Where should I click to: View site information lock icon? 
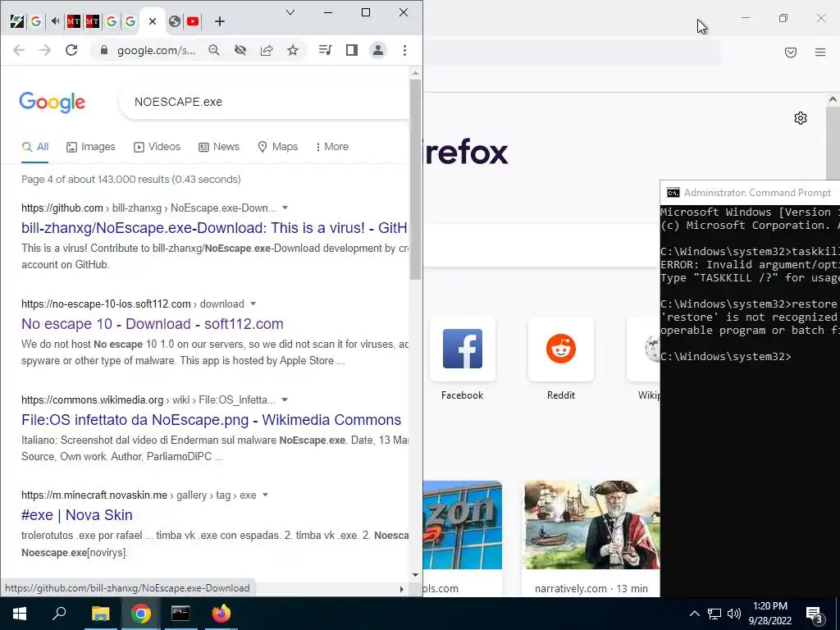click(104, 50)
